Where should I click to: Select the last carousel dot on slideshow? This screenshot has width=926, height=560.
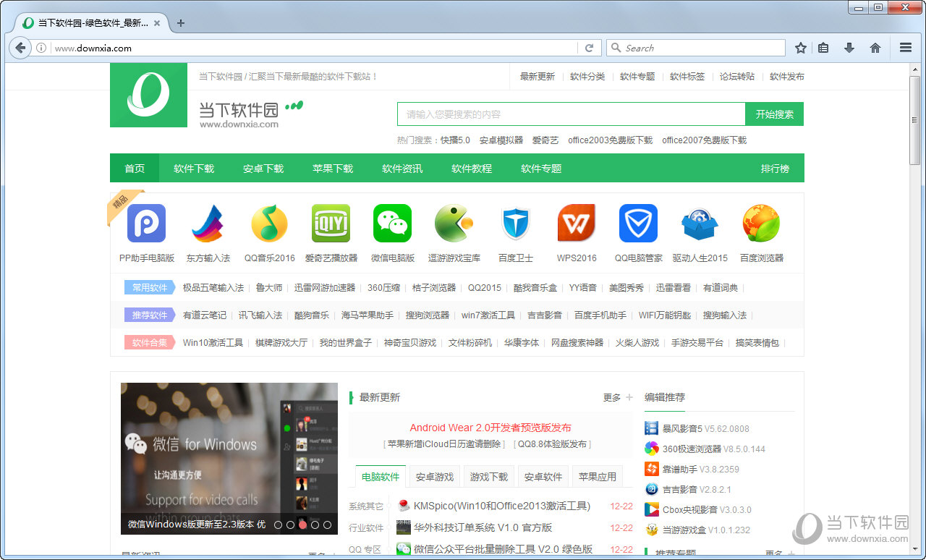(x=327, y=525)
